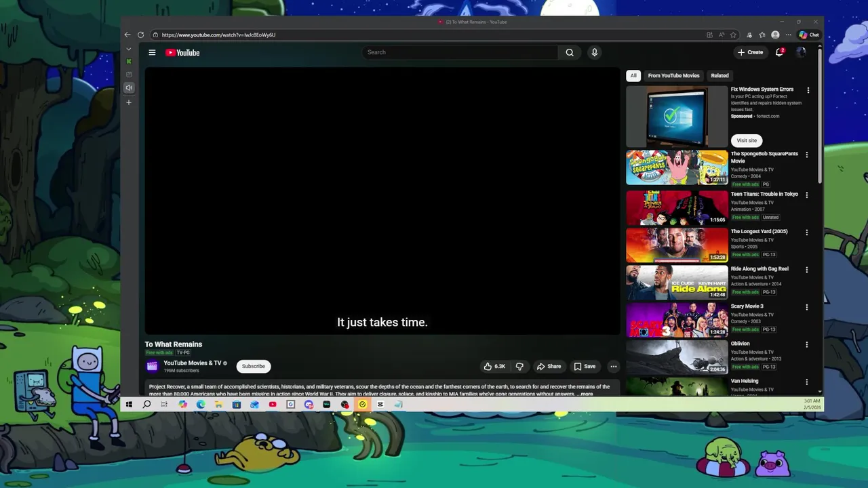Open the split screen icon in address bar
868x488 pixels.
[x=709, y=35]
